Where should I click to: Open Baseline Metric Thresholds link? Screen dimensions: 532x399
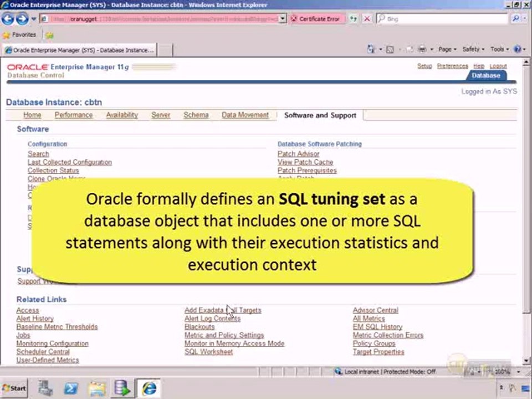tap(57, 327)
